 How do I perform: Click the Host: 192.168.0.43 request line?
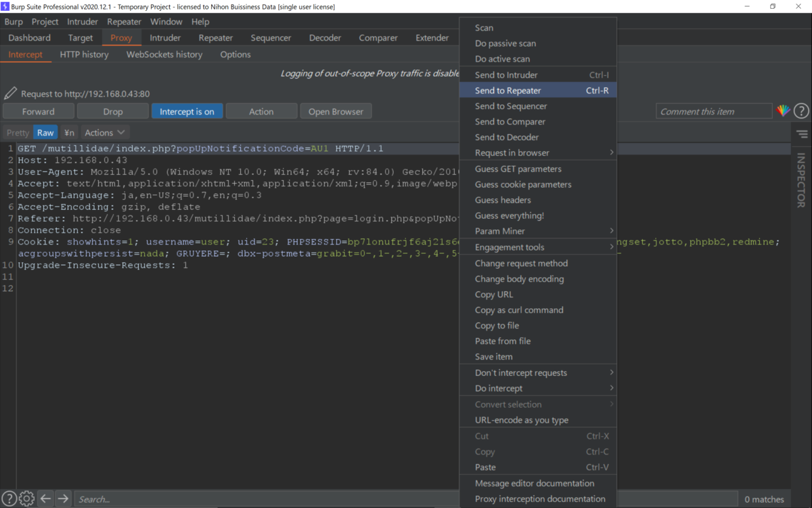pyautogui.click(x=72, y=160)
